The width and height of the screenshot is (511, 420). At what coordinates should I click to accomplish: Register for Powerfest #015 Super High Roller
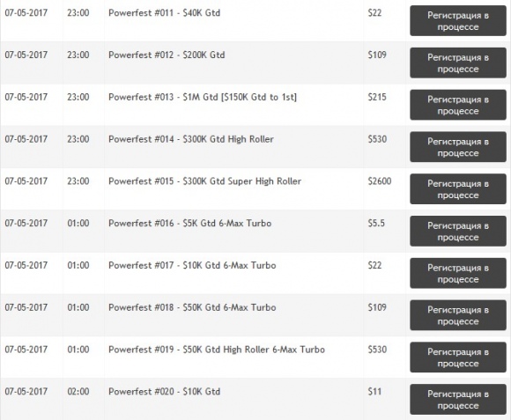458,188
